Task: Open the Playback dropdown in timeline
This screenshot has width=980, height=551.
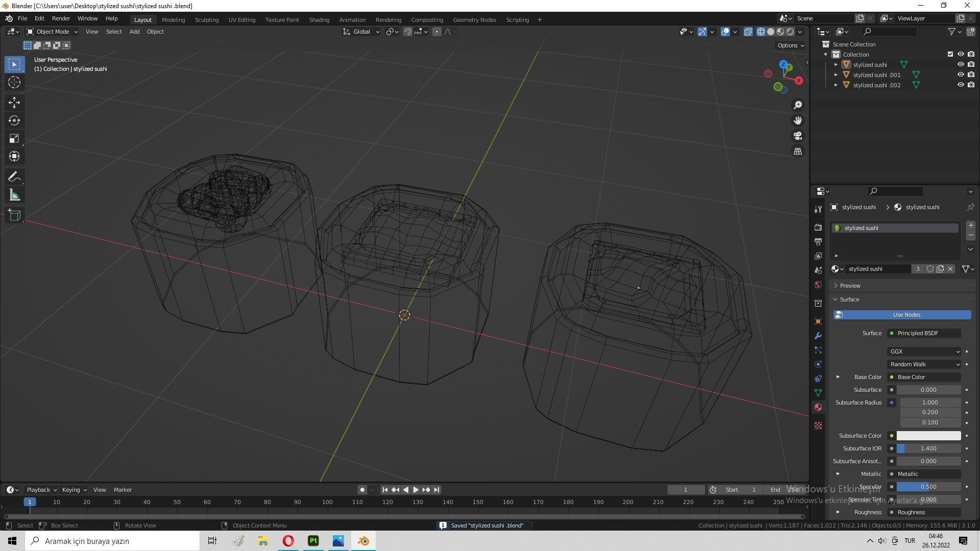Action: [x=41, y=490]
